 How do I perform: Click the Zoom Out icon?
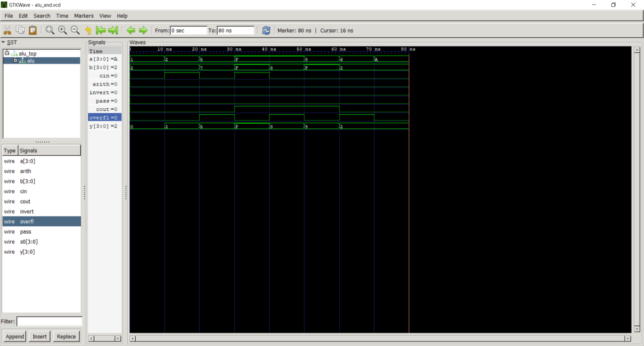(x=75, y=30)
